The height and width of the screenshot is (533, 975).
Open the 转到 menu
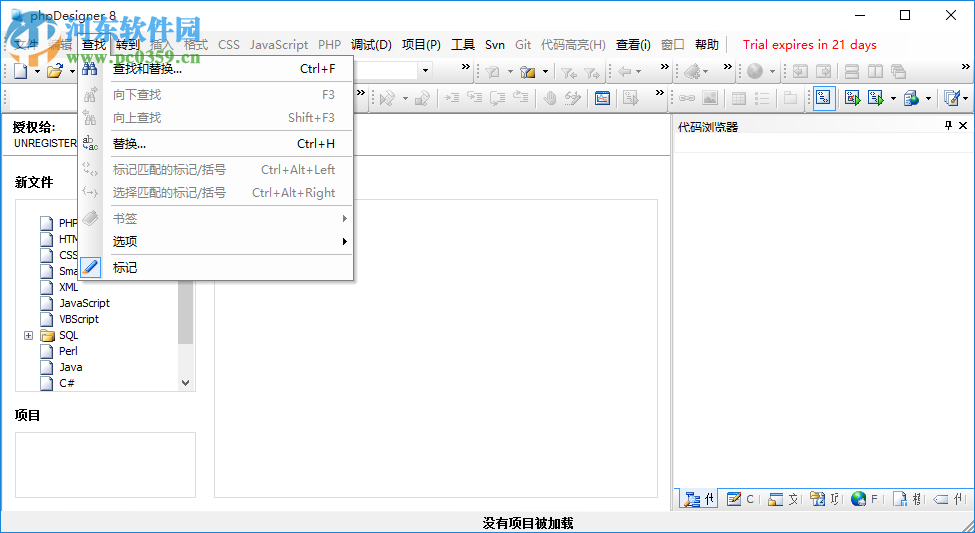click(127, 45)
